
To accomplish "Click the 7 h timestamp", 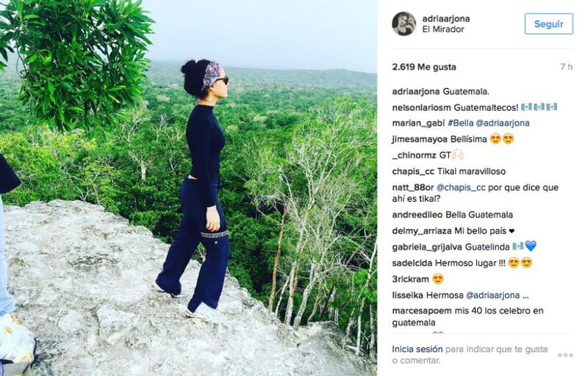I will click(566, 67).
